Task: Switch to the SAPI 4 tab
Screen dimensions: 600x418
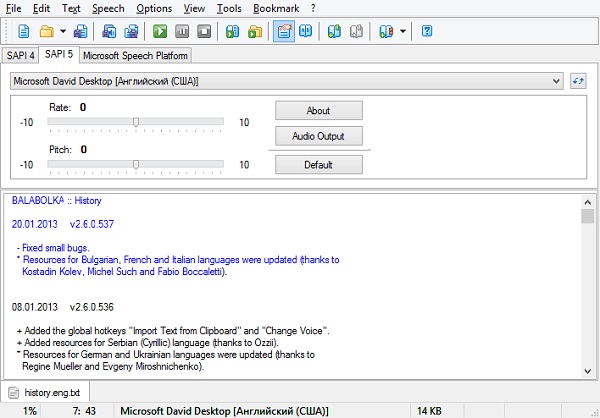Action: click(20, 56)
